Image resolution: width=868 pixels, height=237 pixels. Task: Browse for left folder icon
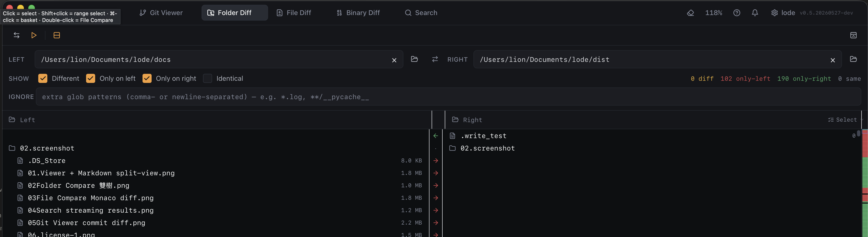pyautogui.click(x=414, y=59)
